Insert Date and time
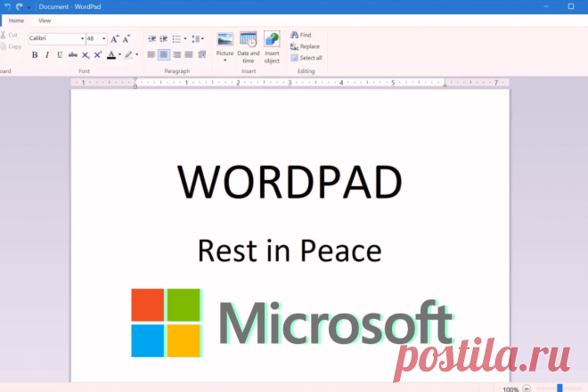Image resolution: width=588 pixels, height=392 pixels. 249,47
